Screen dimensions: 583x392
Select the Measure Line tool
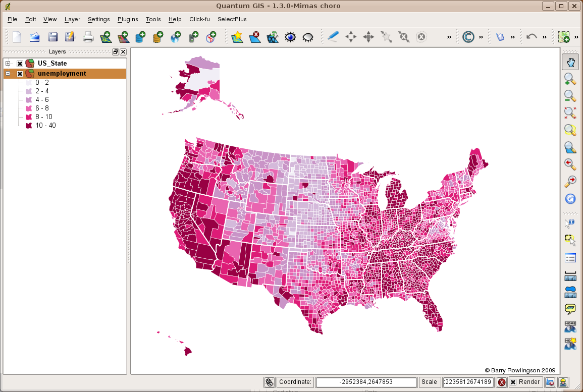(x=570, y=275)
